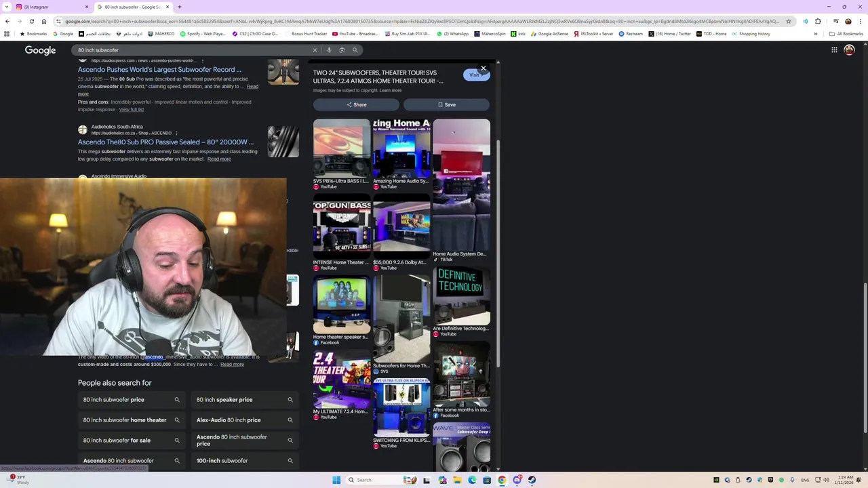The height and width of the screenshot is (488, 868).
Task: Bookmark this page with star icon
Action: tap(788, 21)
